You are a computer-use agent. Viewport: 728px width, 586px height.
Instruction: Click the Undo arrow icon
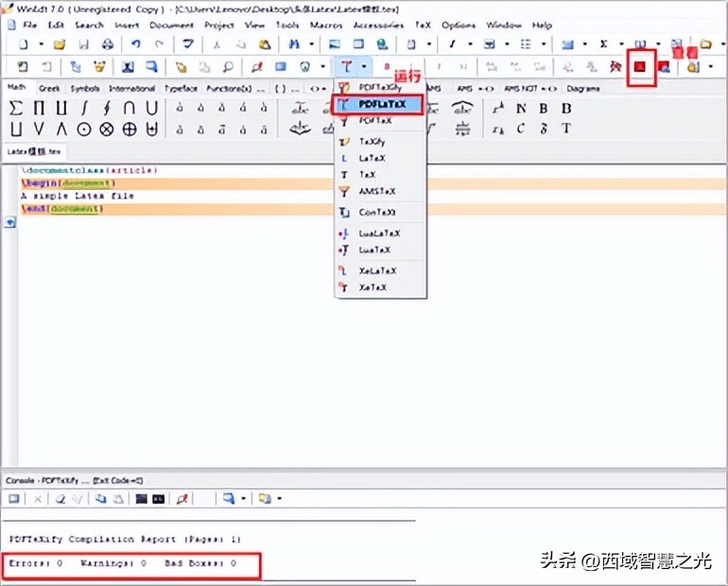coord(136,44)
